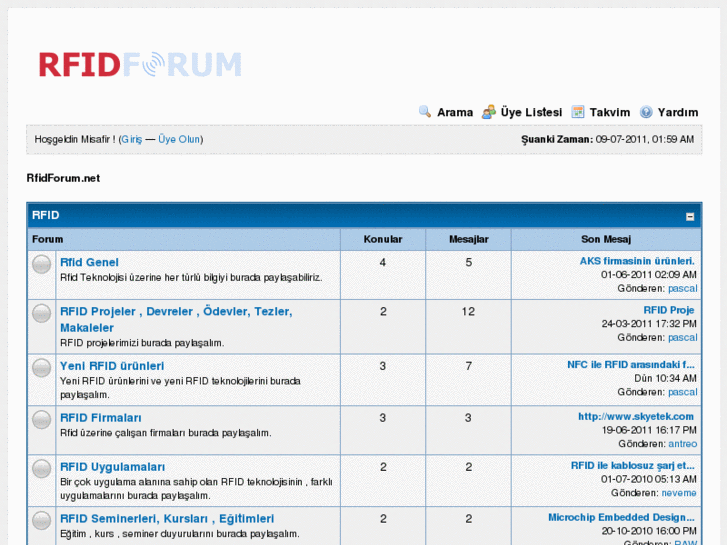
Task: Click the Giriş login link
Action: 132,139
